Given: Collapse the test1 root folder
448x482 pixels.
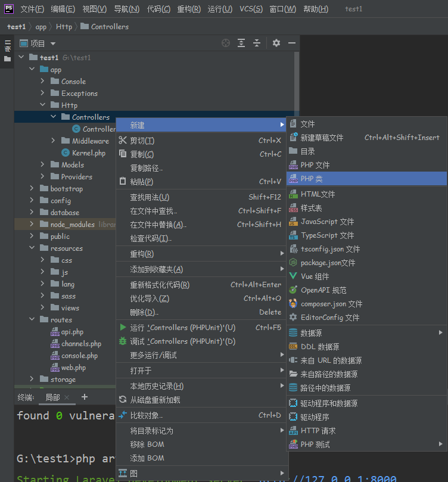Looking at the screenshot, I should tap(21, 57).
